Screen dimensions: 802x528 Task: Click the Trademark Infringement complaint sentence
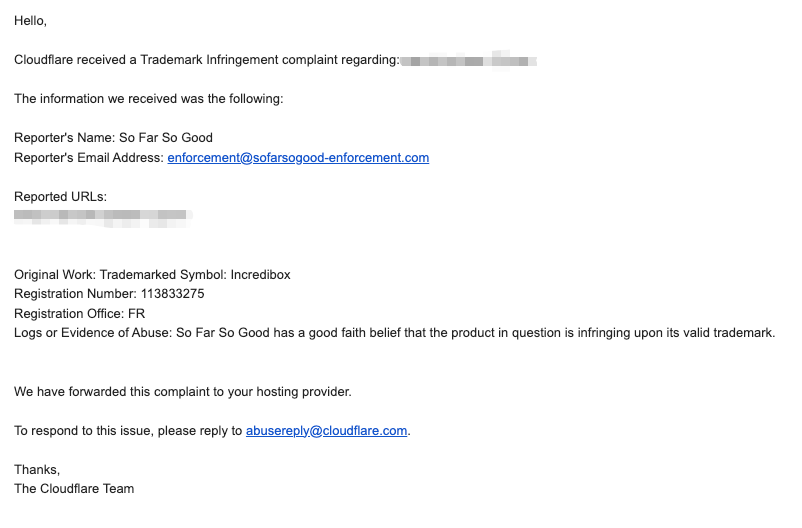point(205,60)
